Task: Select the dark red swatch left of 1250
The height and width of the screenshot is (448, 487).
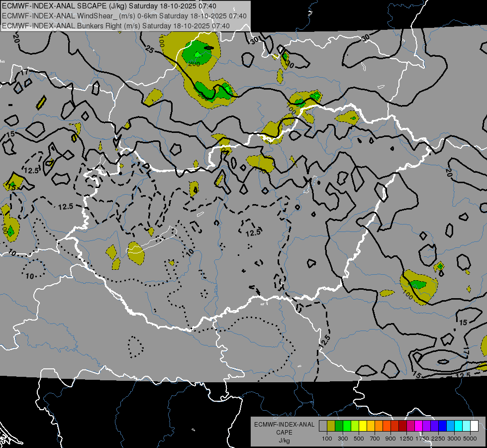Action: pos(402,426)
